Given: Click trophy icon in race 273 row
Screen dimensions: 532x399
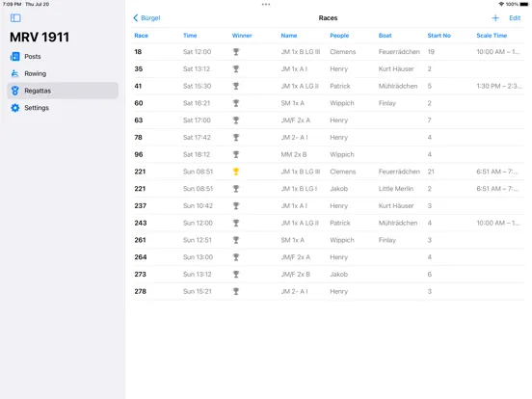Looking at the screenshot, I should [x=236, y=274].
